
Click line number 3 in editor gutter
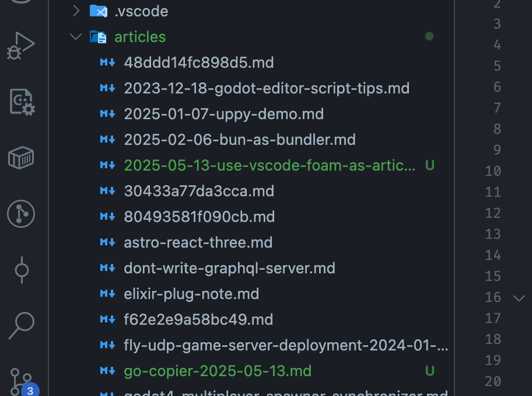tap(497, 24)
